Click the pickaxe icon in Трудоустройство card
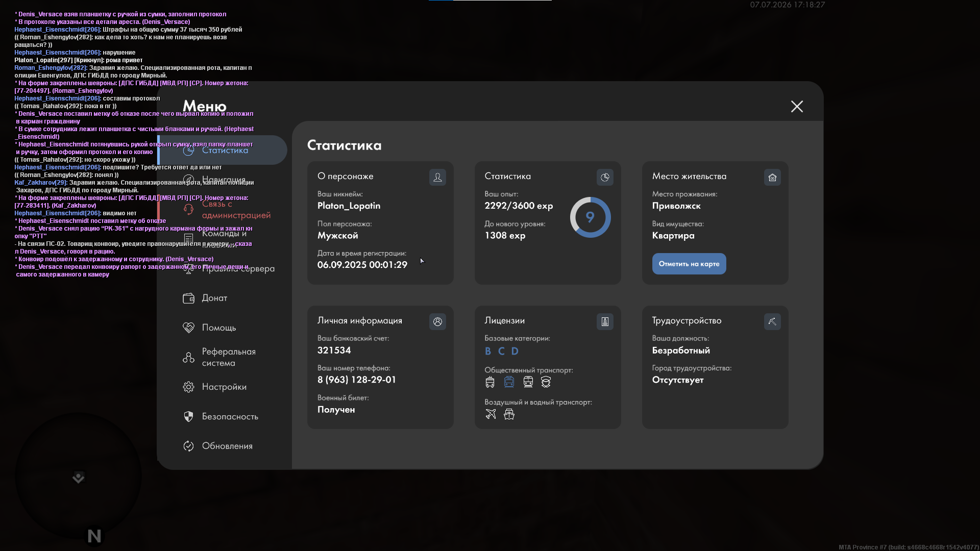 (772, 321)
